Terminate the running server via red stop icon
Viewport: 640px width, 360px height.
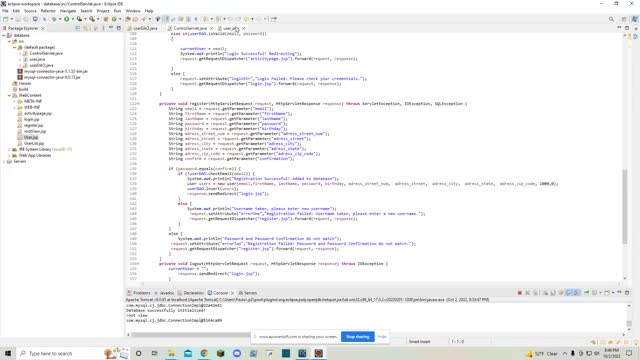tap(520, 293)
